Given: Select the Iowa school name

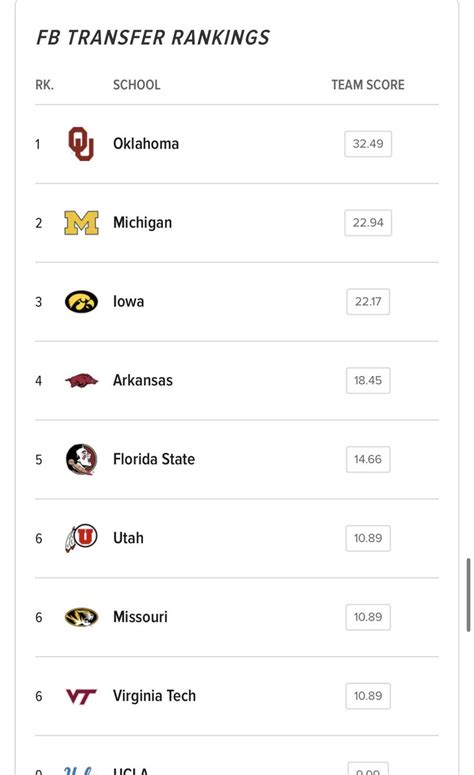Looking at the screenshot, I should tap(129, 301).
